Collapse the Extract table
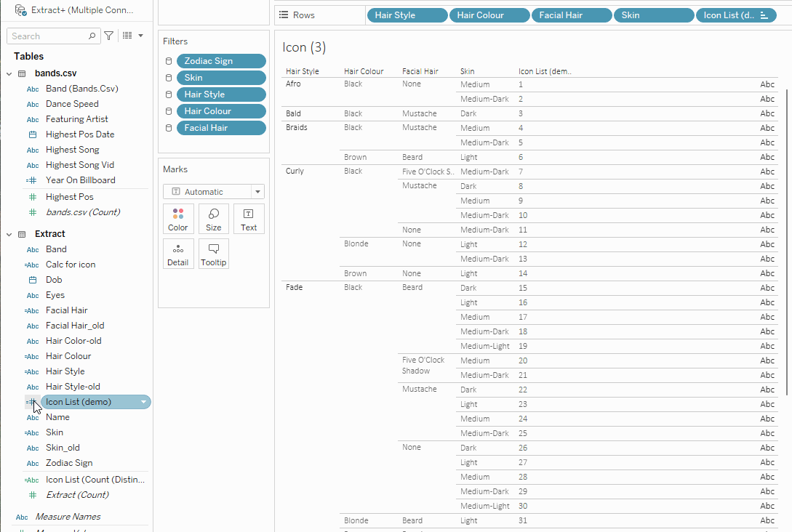The width and height of the screenshot is (792, 532). coord(9,234)
